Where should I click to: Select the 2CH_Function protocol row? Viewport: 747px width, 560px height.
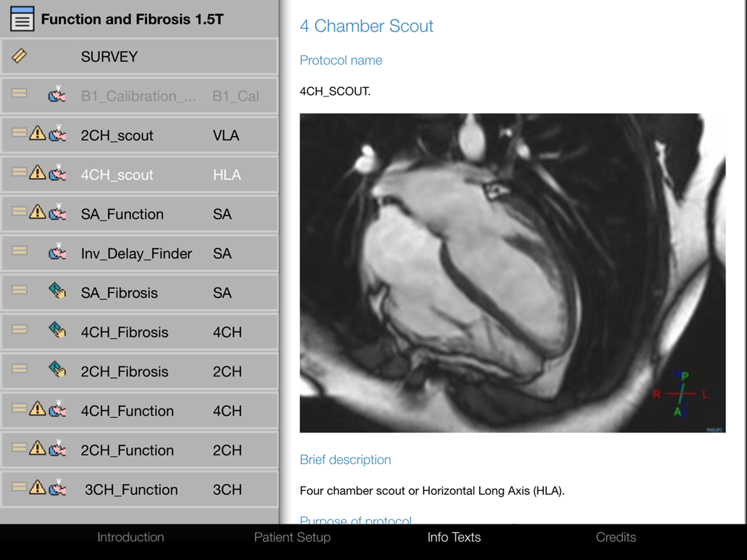[x=140, y=451]
